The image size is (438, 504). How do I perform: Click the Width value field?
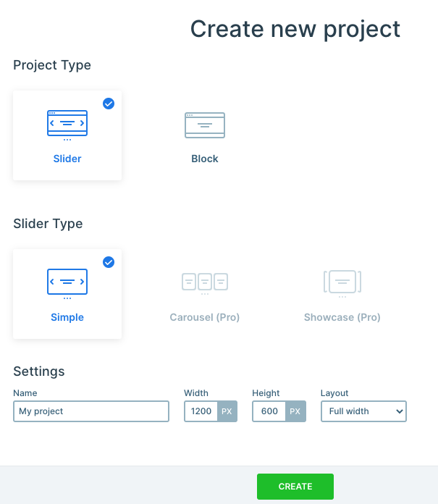coord(201,411)
